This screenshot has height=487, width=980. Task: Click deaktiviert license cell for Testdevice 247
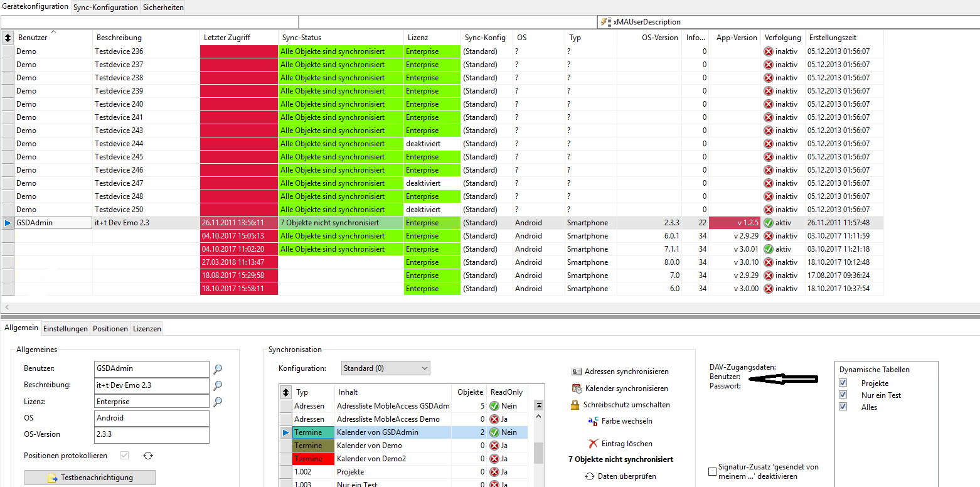[432, 183]
